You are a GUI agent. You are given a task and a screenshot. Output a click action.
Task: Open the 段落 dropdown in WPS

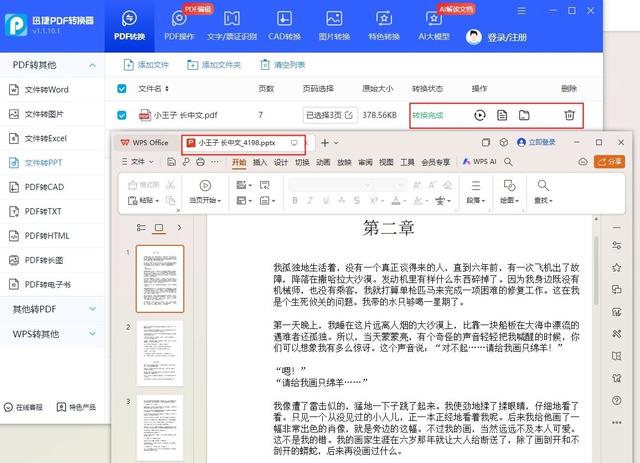point(476,192)
